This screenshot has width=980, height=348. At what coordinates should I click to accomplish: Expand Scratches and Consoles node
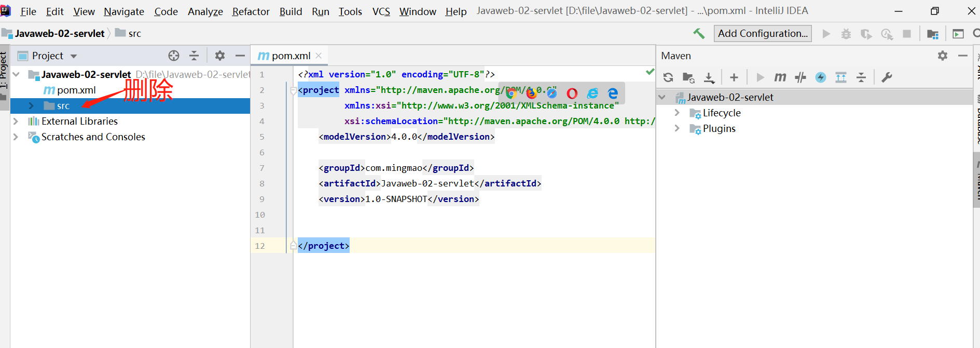click(x=16, y=137)
